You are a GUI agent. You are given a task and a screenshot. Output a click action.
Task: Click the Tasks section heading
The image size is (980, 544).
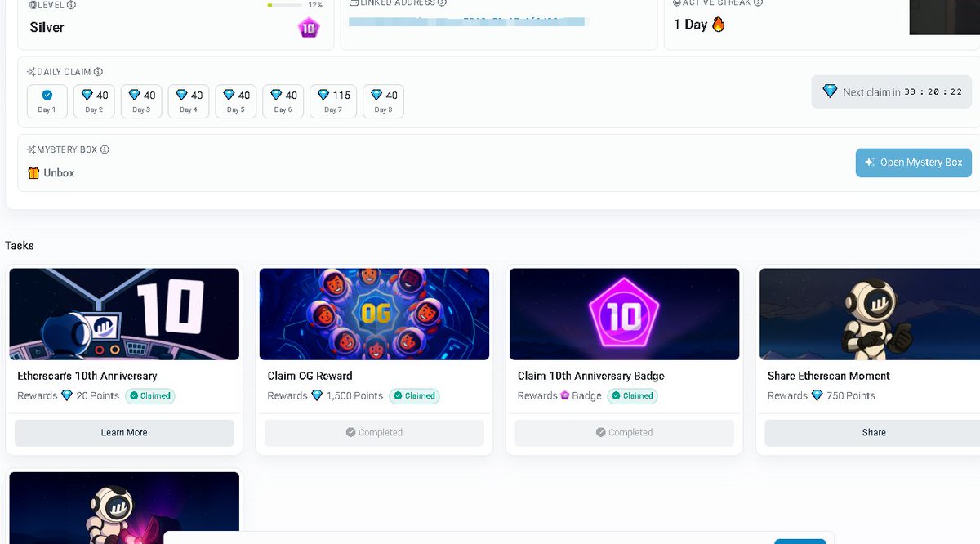(x=20, y=245)
